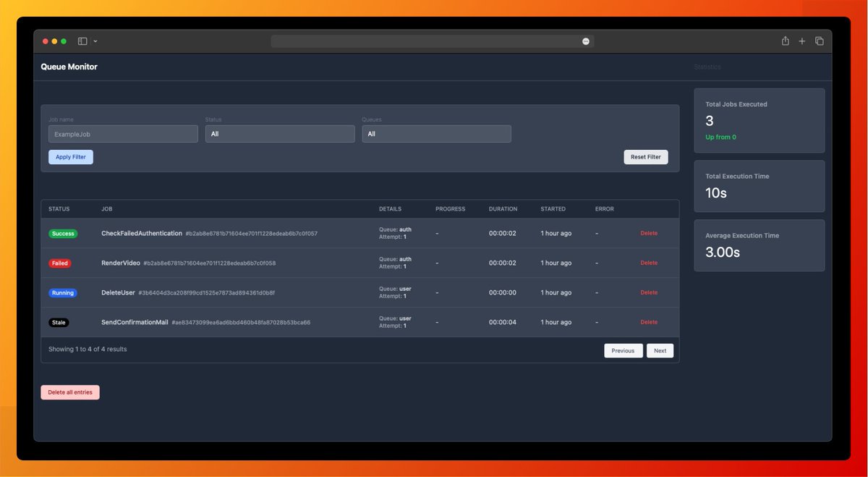The width and height of the screenshot is (868, 477).
Task: Click the SendConfirmationMail job hash ID
Action: click(241, 323)
